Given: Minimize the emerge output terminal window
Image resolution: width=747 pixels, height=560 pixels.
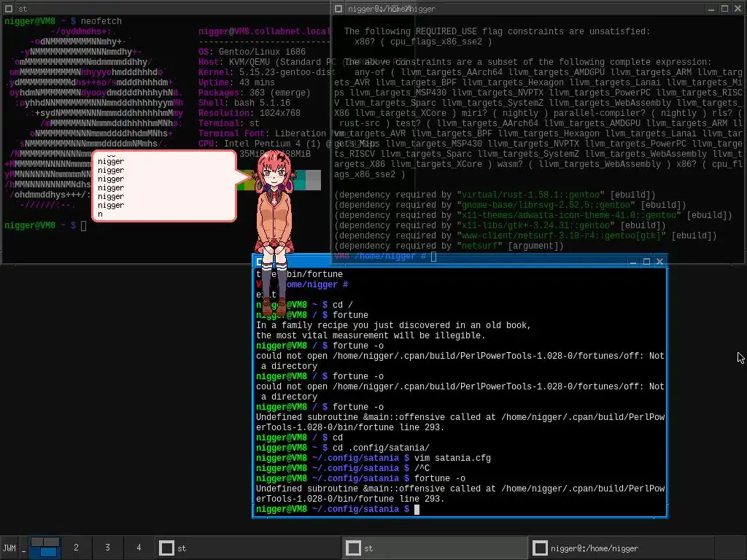Looking at the screenshot, I should (x=711, y=9).
